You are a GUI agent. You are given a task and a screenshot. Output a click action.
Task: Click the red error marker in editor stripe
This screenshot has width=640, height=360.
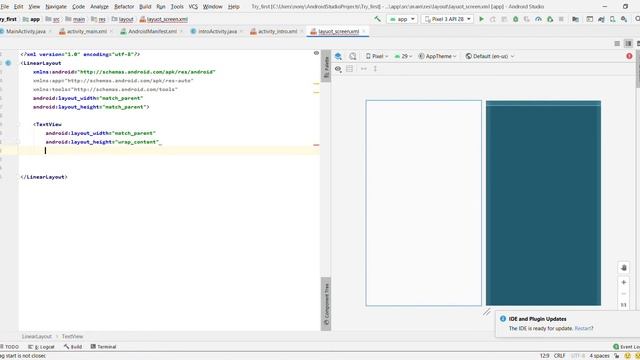coord(316,145)
